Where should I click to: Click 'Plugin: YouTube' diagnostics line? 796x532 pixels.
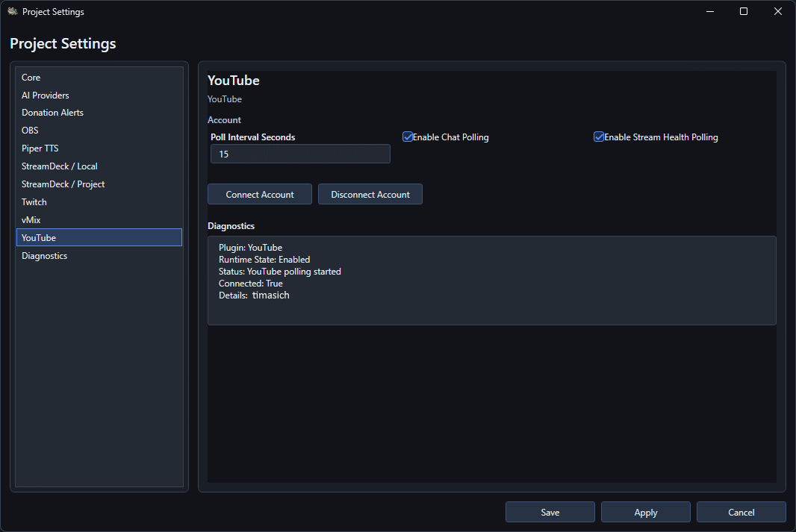[x=250, y=248]
